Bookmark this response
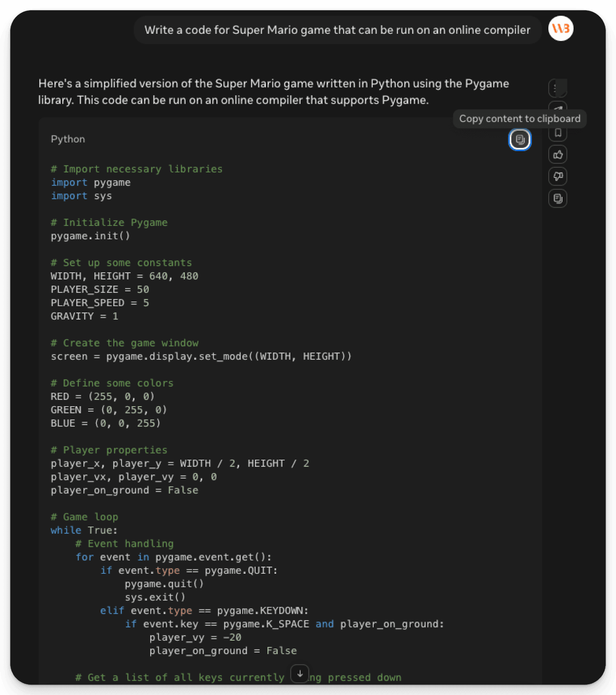Viewport: 616px width, 695px height. tap(558, 133)
